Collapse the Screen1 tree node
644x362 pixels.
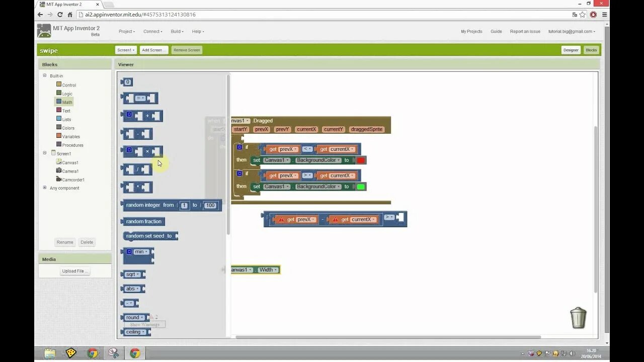(44, 153)
